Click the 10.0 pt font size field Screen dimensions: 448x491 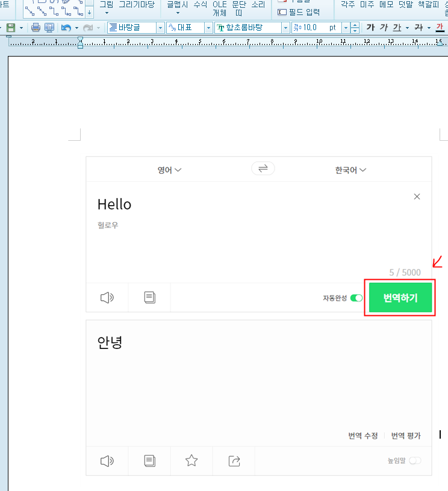point(316,28)
